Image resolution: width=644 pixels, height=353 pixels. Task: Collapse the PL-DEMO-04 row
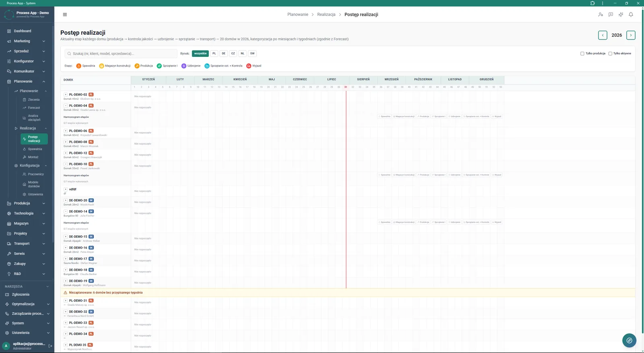pos(66,106)
